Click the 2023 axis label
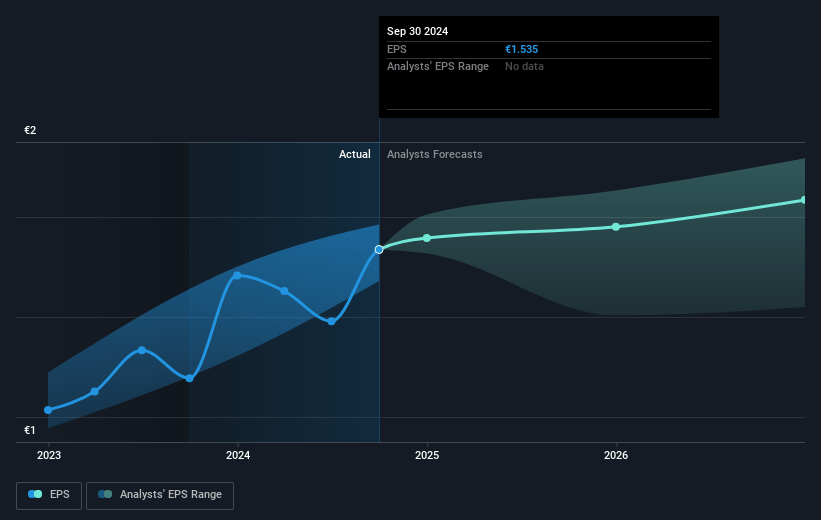Image resolution: width=821 pixels, height=520 pixels. tap(49, 456)
